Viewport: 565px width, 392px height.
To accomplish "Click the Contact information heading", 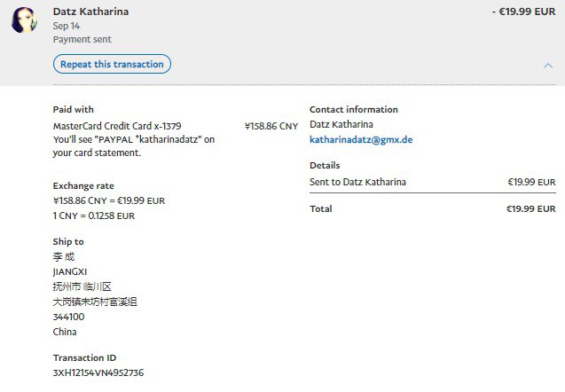I will tap(353, 109).
